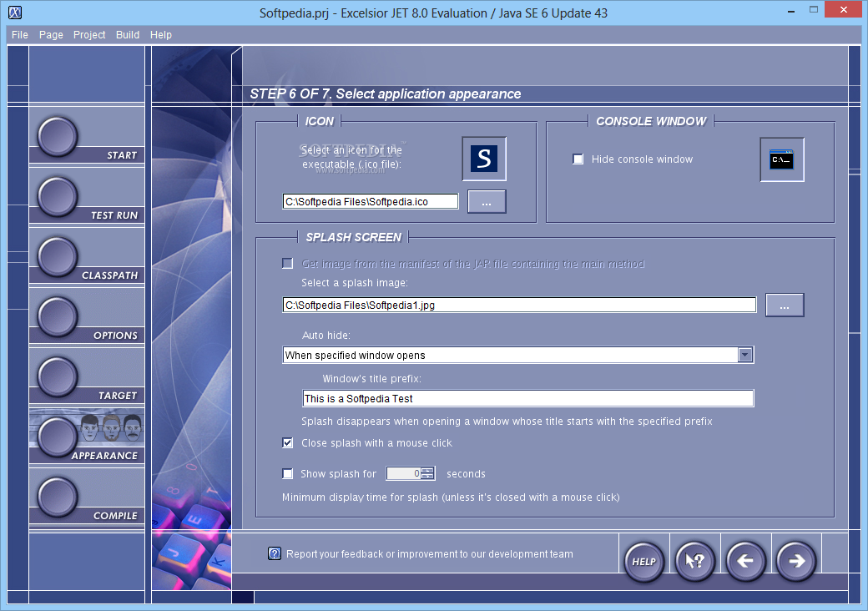The image size is (868, 611).
Task: Minimize the Excelsior JET window
Action: 791,11
